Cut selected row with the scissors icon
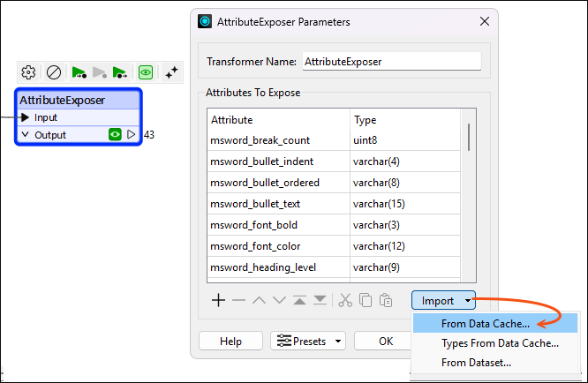Image resolution: width=588 pixels, height=383 pixels. (x=345, y=300)
